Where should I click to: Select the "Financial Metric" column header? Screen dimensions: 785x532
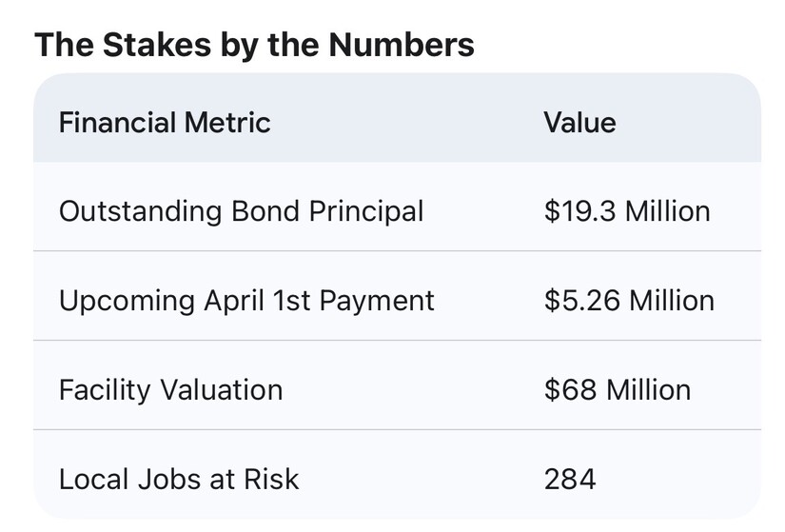pyautogui.click(x=165, y=123)
